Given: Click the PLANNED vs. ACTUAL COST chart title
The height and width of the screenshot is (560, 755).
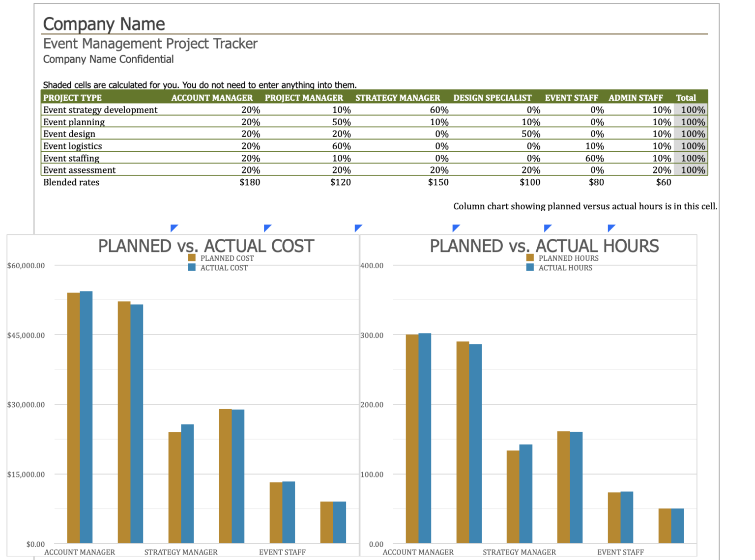Looking at the screenshot, I should coord(205,246).
